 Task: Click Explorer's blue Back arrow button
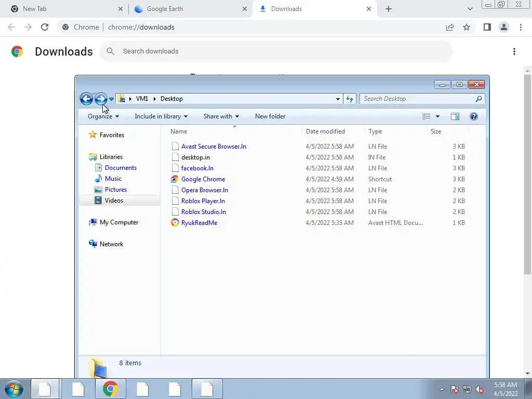(x=86, y=99)
